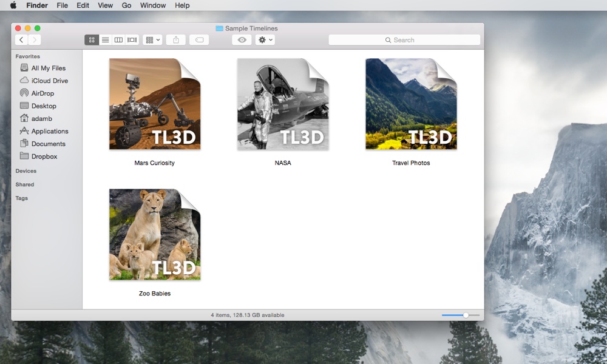Switch to icon view
The width and height of the screenshot is (607, 364).
click(x=92, y=40)
